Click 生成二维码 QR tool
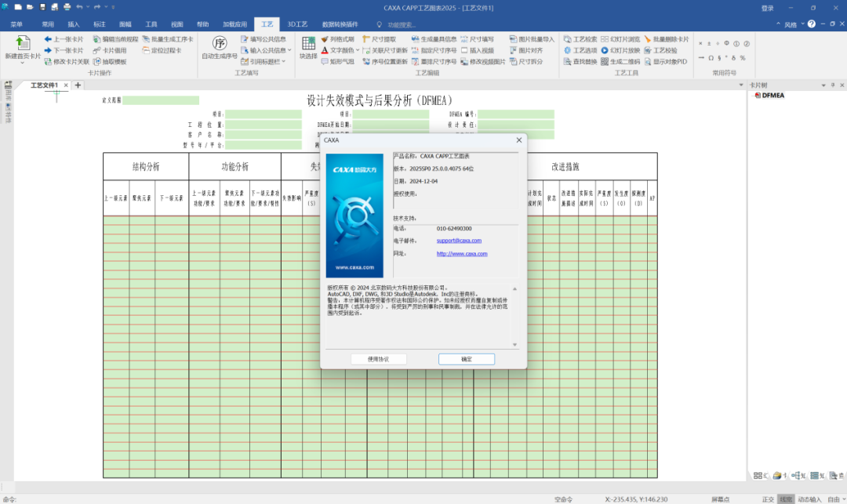The width and height of the screenshot is (847, 504). (620, 61)
